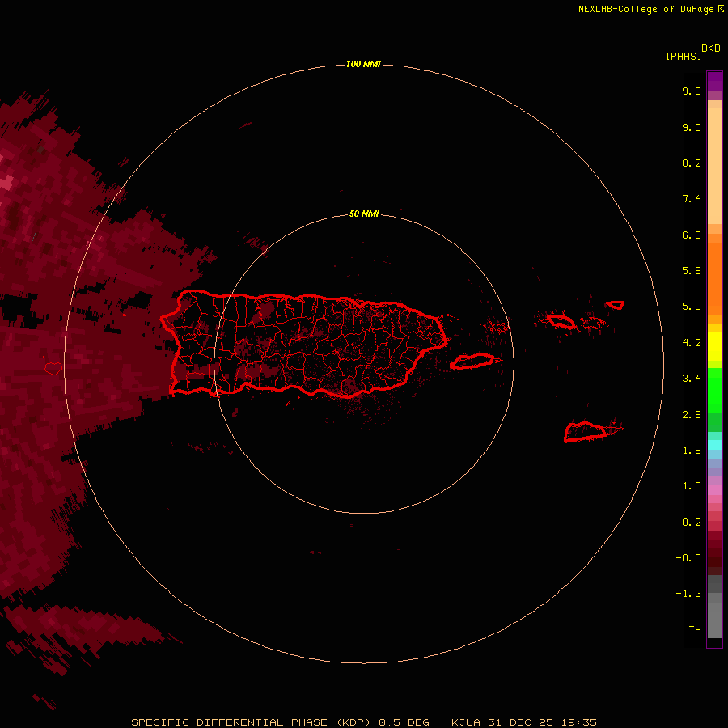Viewport: 728px width, 728px height.
Task: Click the [PHAS] units label
Action: click(x=683, y=56)
